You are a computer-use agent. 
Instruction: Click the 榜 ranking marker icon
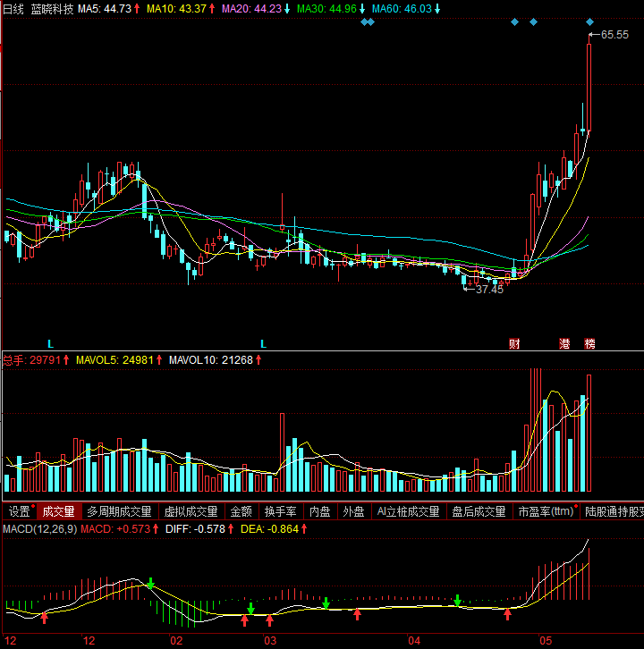[589, 343]
